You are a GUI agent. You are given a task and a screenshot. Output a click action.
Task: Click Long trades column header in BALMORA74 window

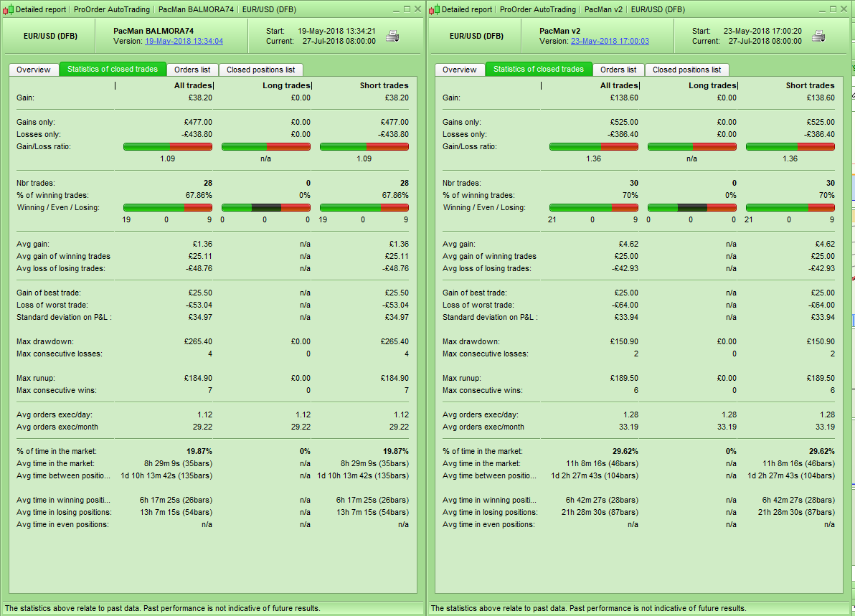click(286, 85)
